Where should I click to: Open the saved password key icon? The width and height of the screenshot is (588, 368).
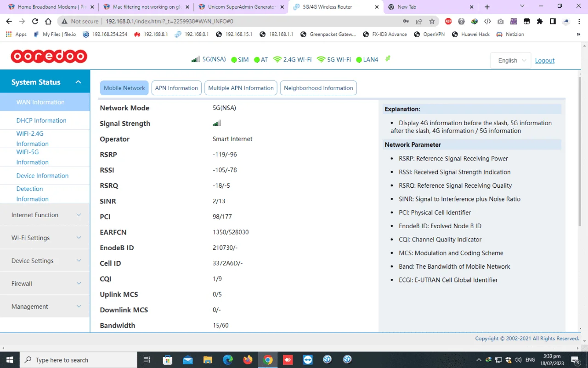(406, 21)
